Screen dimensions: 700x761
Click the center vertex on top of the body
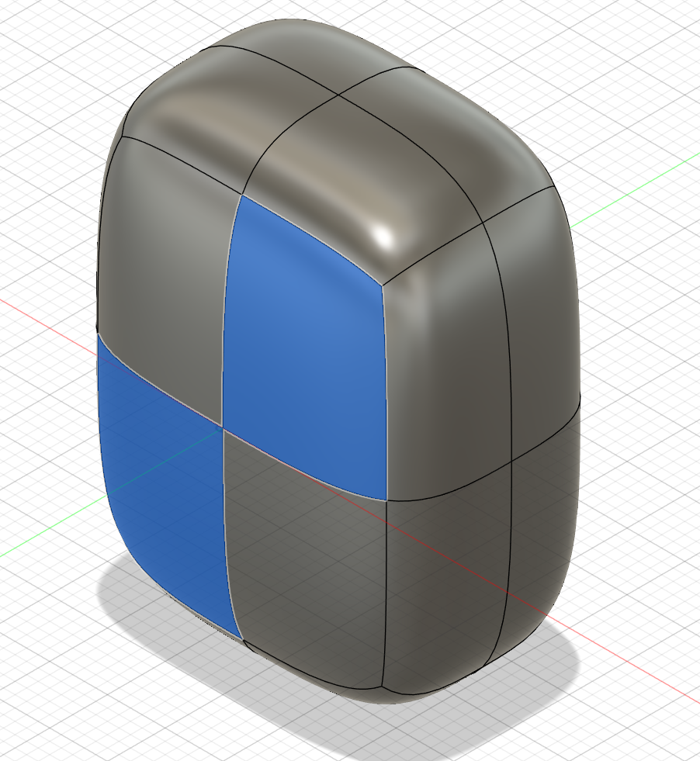(338, 97)
